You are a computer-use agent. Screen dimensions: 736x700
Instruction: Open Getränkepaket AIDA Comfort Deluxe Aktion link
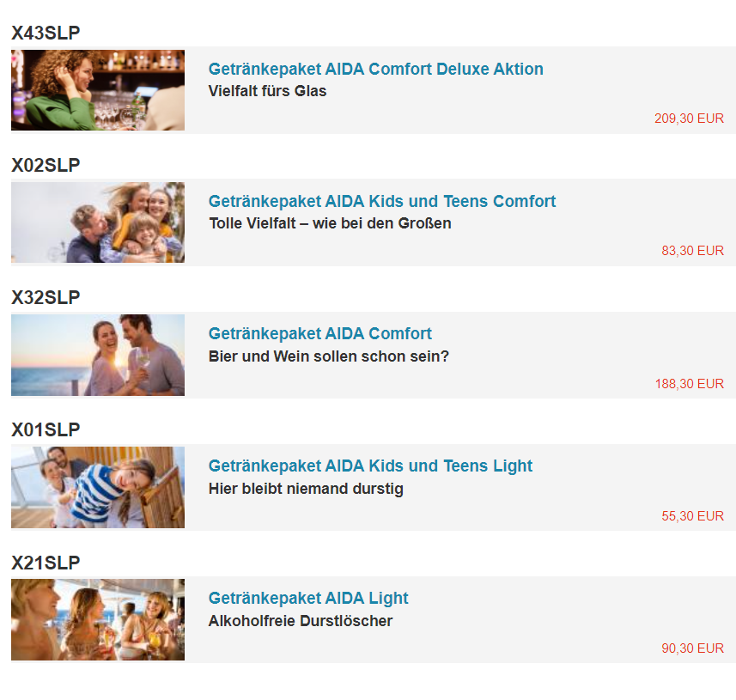(375, 69)
